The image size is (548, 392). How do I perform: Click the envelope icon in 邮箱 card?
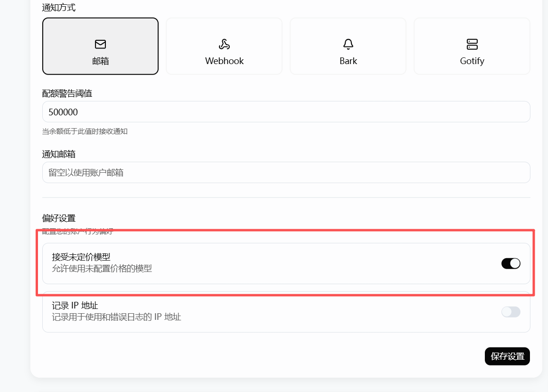pos(100,44)
